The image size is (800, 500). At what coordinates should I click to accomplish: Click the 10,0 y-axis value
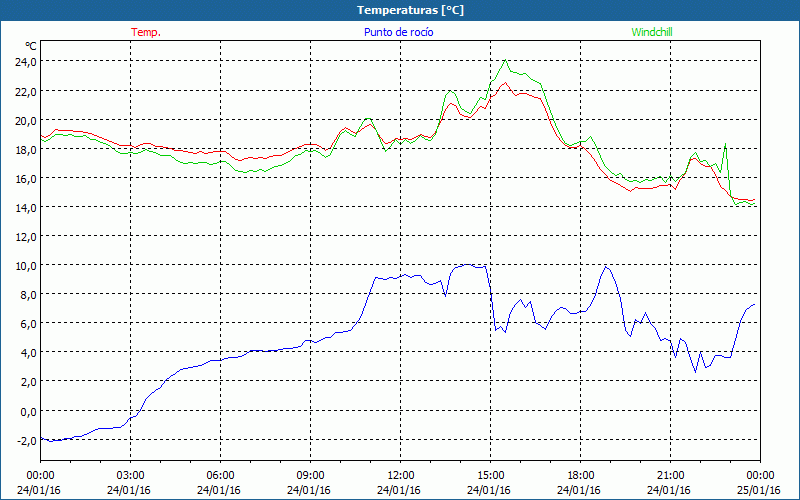pyautogui.click(x=26, y=266)
